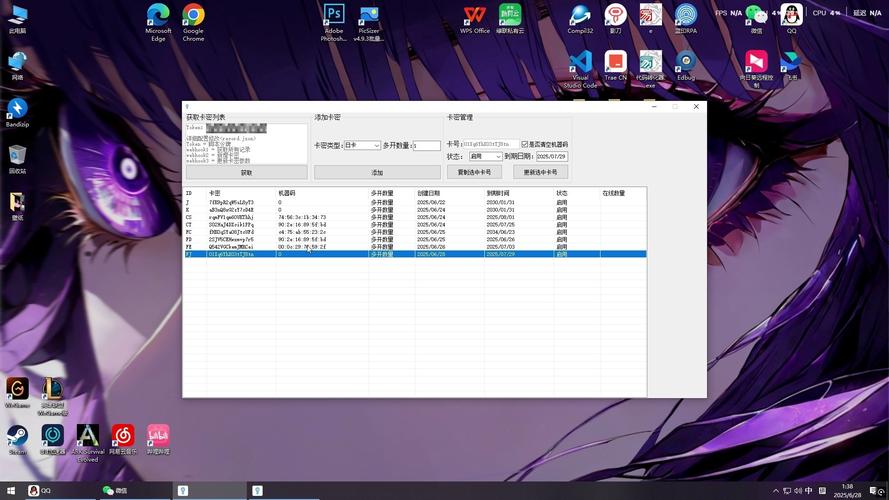Open the QQ desktop icon
This screenshot has width=889, height=500.
tap(791, 16)
